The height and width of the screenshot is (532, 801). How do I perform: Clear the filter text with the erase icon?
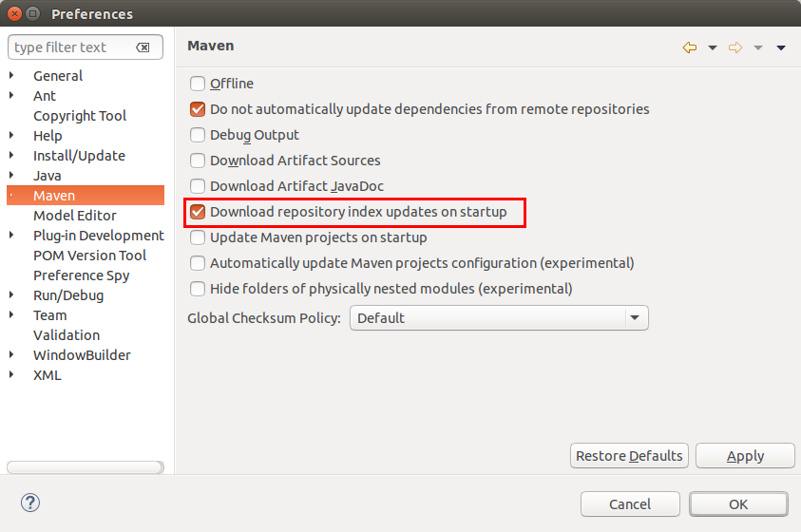(x=143, y=47)
